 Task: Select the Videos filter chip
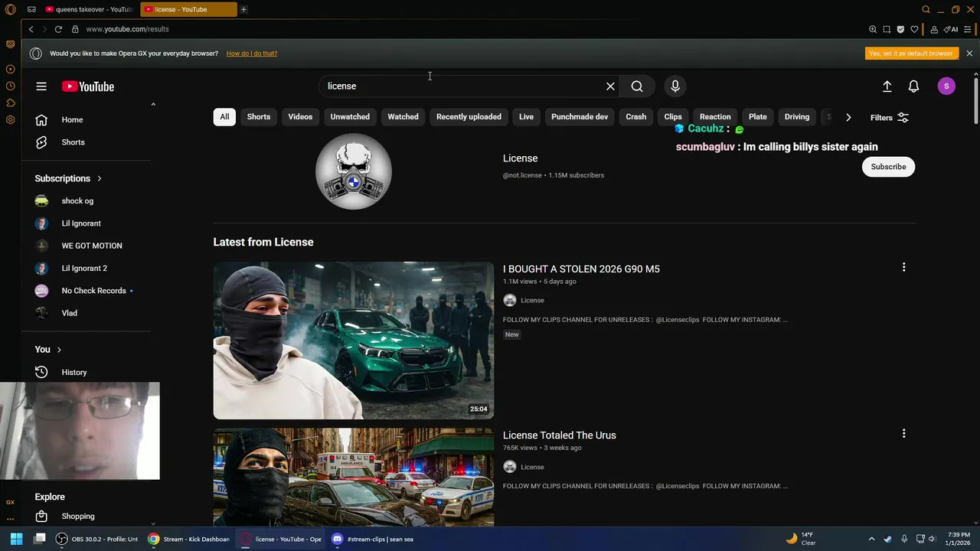pyautogui.click(x=300, y=117)
